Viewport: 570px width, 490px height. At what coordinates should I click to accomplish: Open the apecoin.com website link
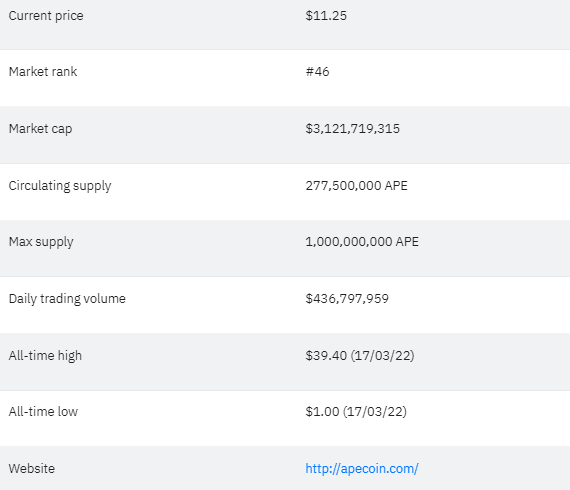click(x=362, y=469)
